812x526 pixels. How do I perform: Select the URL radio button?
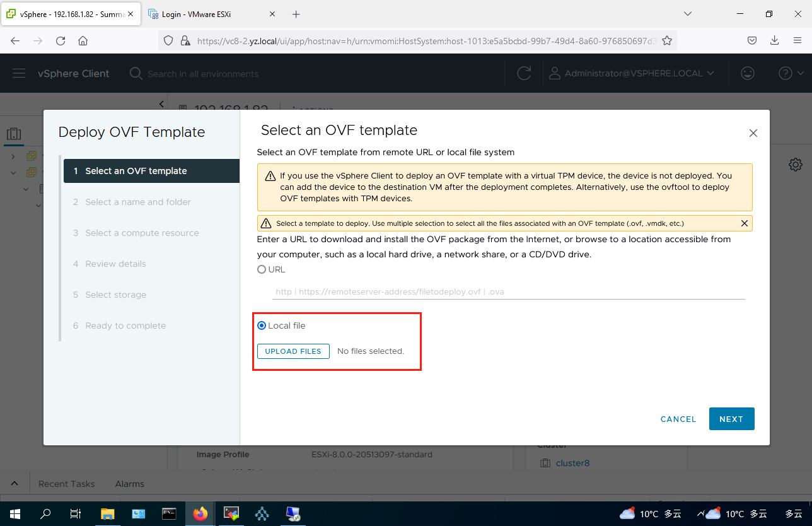pyautogui.click(x=262, y=269)
